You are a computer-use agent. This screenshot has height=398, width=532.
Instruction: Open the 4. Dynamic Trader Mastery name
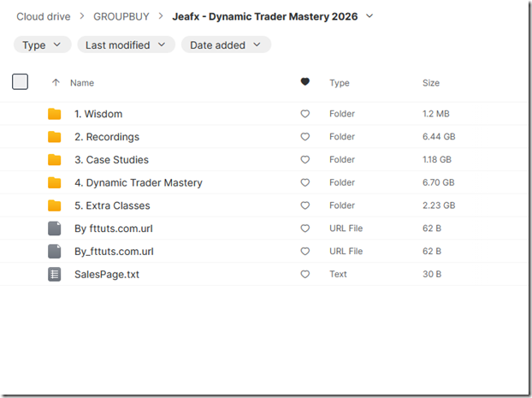(x=139, y=182)
